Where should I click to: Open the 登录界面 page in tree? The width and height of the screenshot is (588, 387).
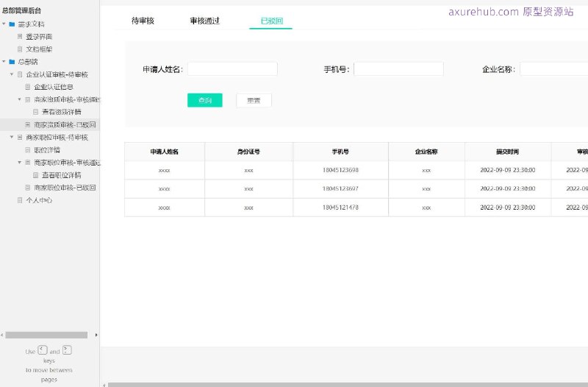[x=39, y=37]
